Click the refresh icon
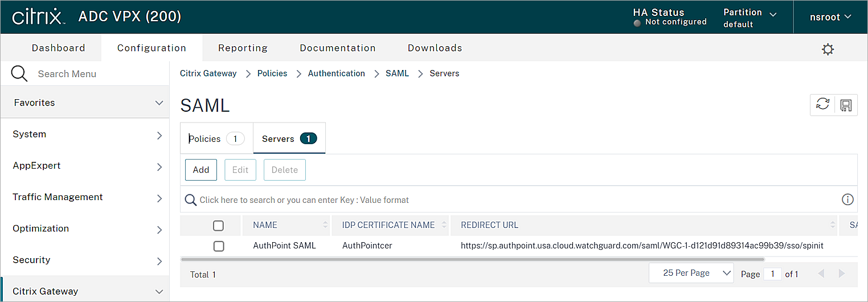Image resolution: width=868 pixels, height=302 pixels. (x=822, y=105)
